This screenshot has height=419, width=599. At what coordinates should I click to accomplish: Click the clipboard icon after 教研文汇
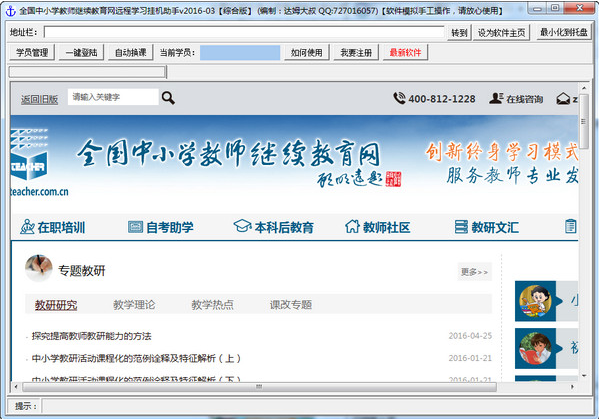pos(570,226)
